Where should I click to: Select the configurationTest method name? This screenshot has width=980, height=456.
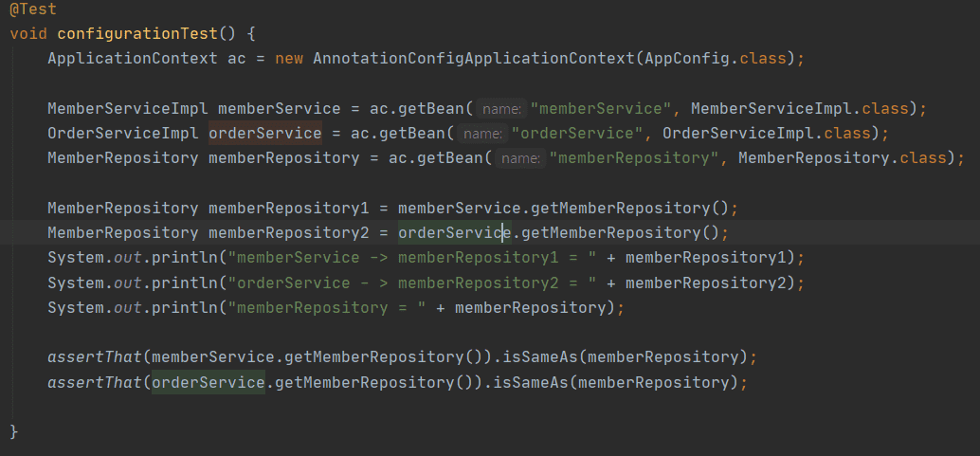point(137,34)
